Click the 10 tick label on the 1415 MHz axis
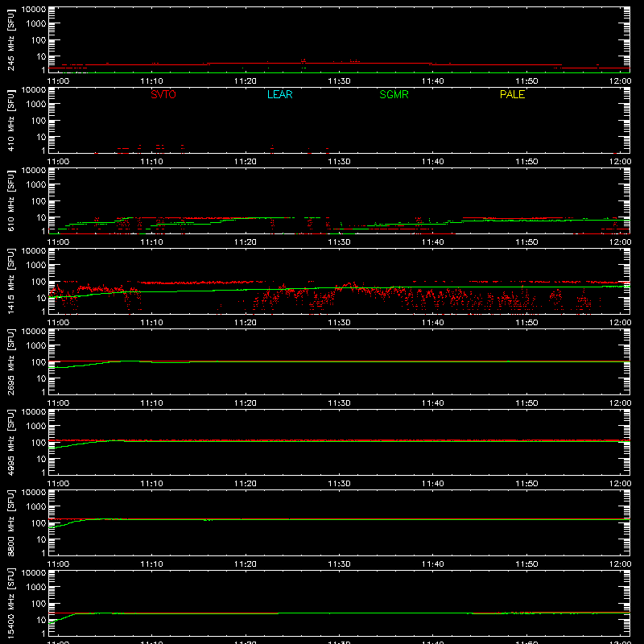This screenshot has height=644, width=644. 41,298
